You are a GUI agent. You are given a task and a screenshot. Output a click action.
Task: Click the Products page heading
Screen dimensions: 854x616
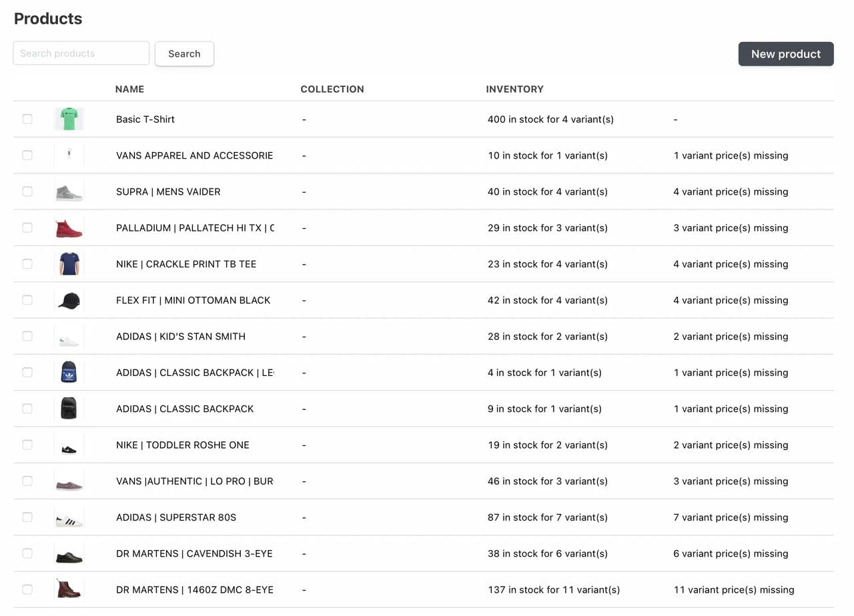[48, 19]
